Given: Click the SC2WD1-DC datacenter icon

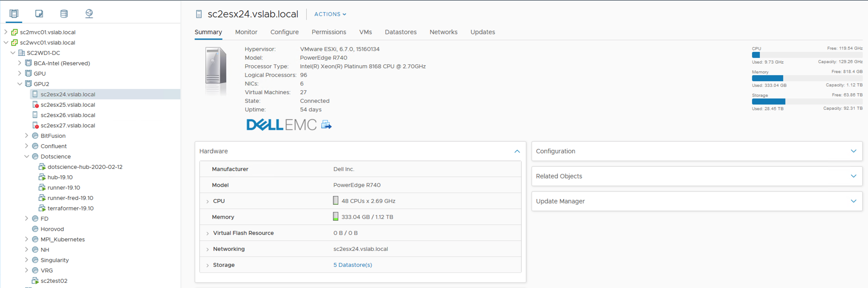Looking at the screenshot, I should (x=21, y=53).
